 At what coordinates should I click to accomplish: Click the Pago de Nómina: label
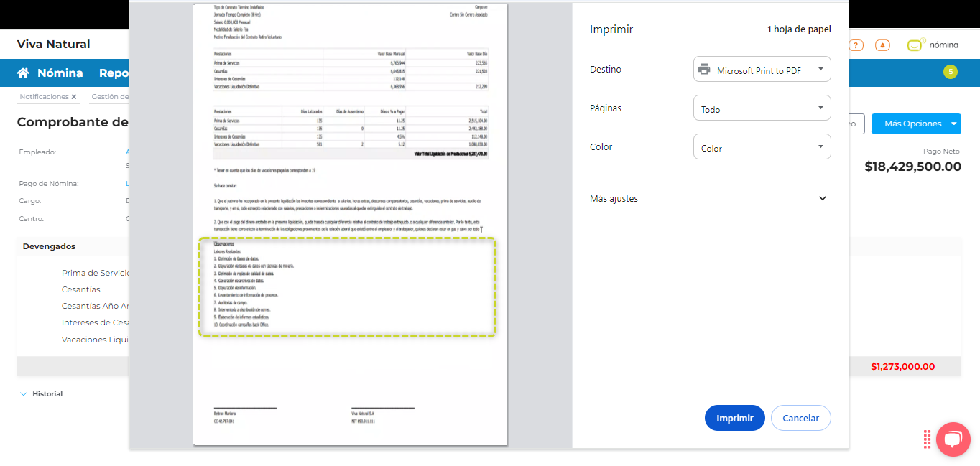coord(49,184)
